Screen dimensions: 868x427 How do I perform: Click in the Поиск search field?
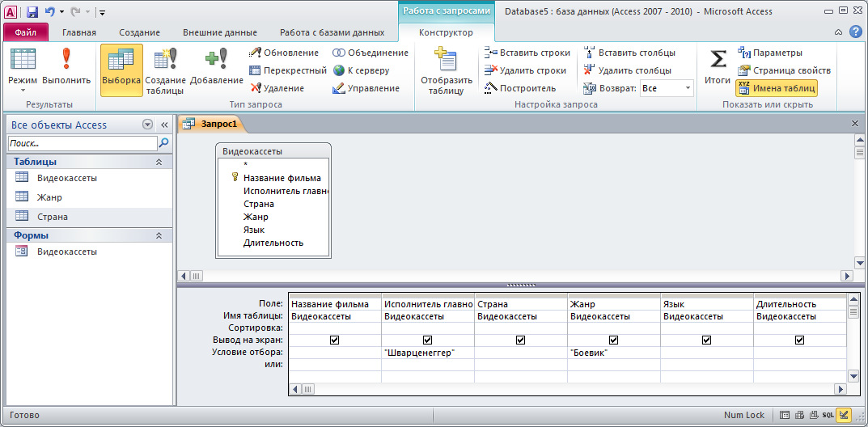click(x=83, y=143)
